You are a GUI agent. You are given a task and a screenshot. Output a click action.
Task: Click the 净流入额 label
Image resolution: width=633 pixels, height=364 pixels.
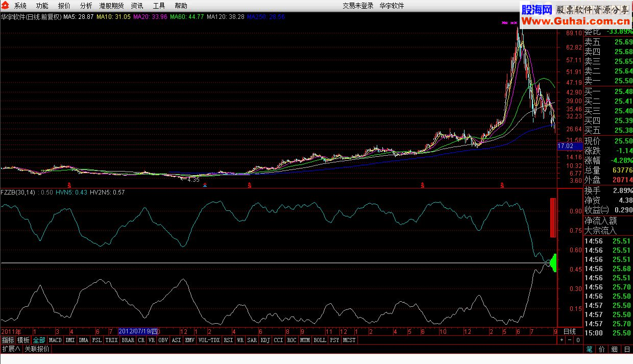coord(601,221)
